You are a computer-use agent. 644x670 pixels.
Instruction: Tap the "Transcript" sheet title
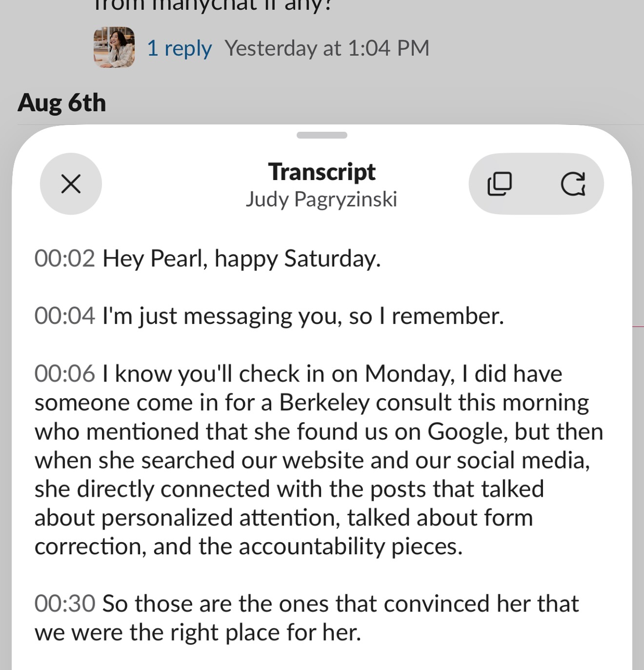pyautogui.click(x=322, y=172)
